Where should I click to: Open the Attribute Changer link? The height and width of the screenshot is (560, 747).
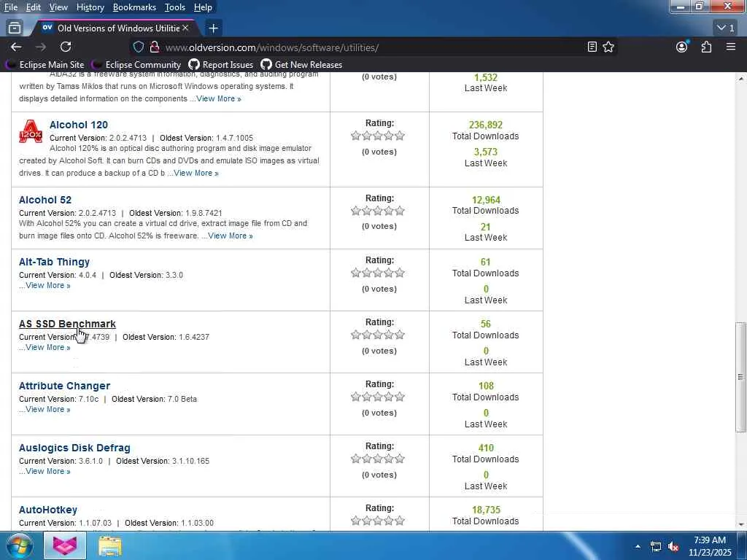pyautogui.click(x=64, y=386)
